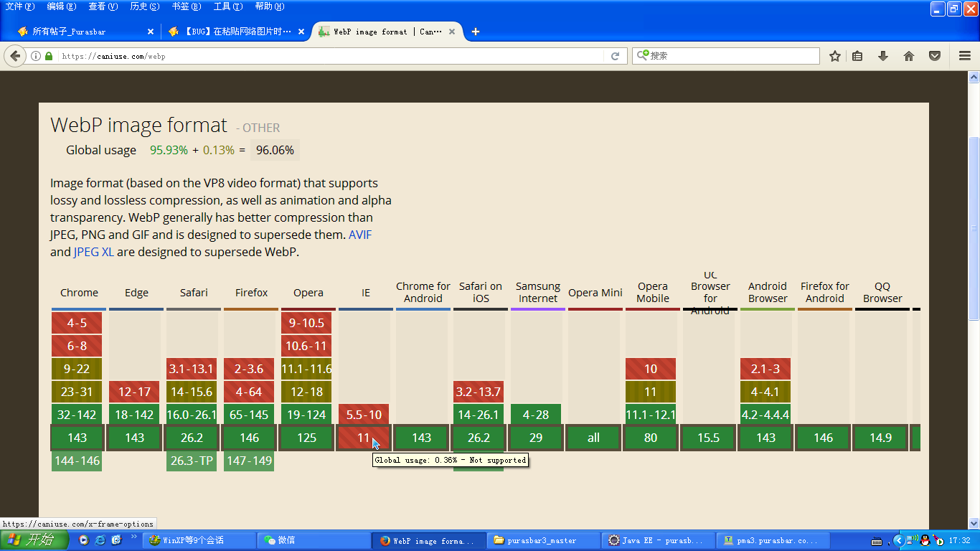This screenshot has height=551, width=980.
Task: Open a new tab with the plus button
Action: (475, 32)
